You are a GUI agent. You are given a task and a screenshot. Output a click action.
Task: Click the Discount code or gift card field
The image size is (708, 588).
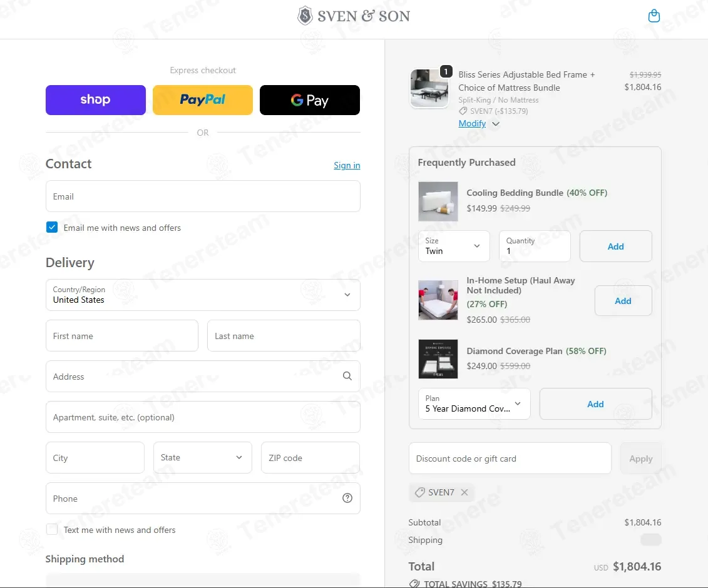(x=510, y=458)
